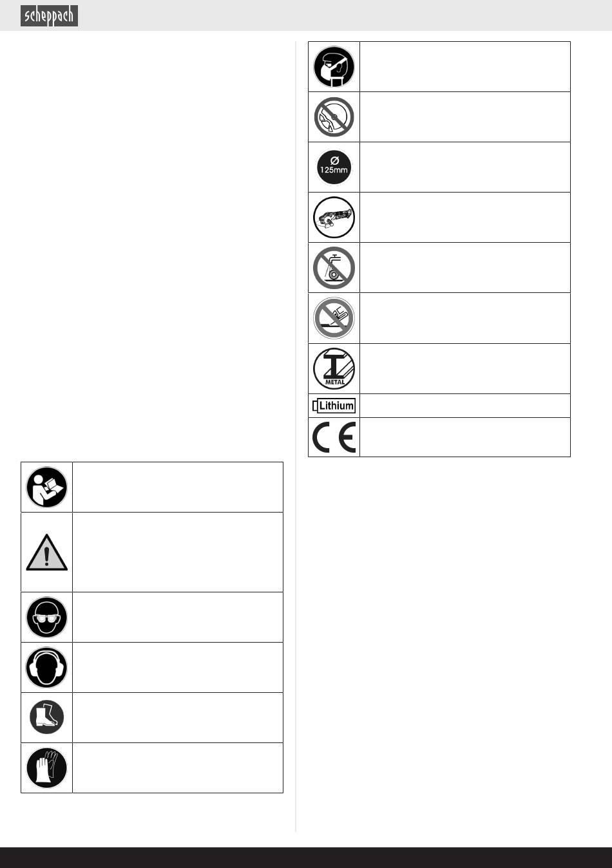
Task: Click the dust mask symbol
Action: point(334,66)
